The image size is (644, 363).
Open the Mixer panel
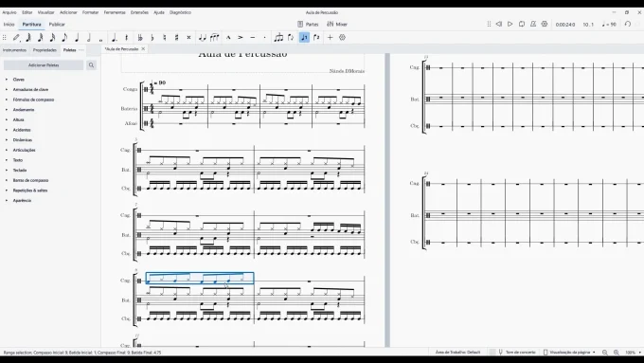click(x=337, y=25)
